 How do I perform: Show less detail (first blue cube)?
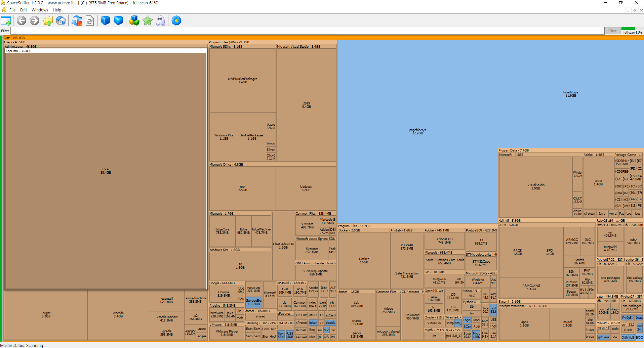tap(106, 21)
